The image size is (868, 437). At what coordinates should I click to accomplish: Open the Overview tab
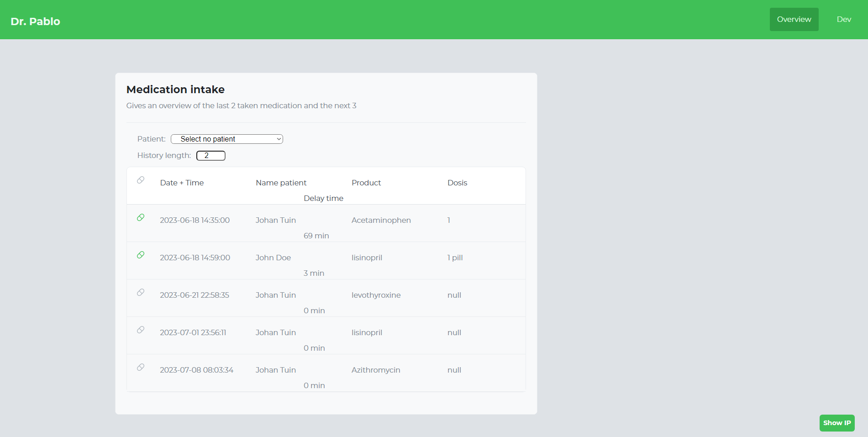[x=794, y=19]
